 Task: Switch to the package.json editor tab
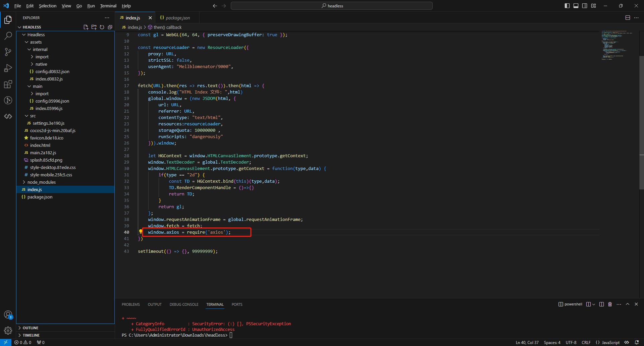click(x=177, y=18)
